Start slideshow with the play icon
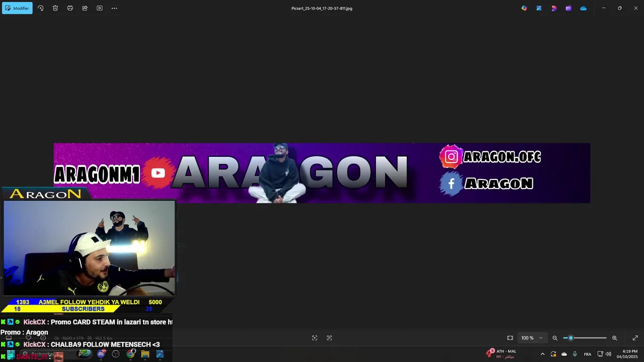 pos(100,8)
